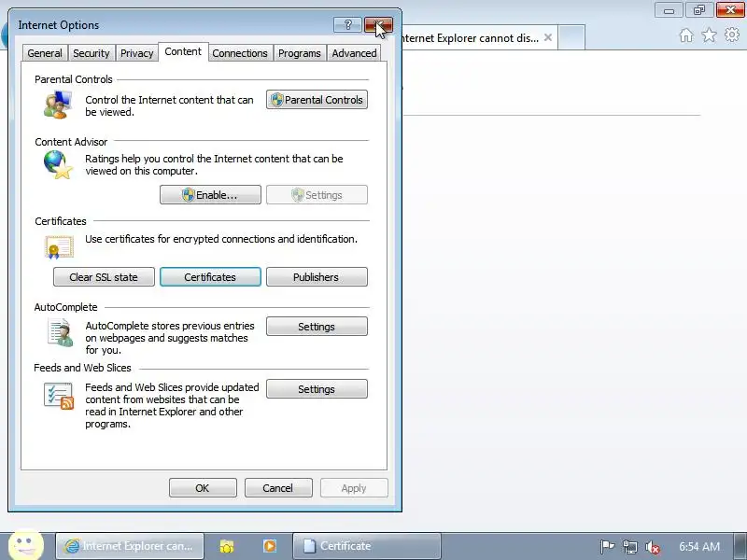Restore down the Internet Explorer window
This screenshot has width=747, height=560.
(x=698, y=10)
